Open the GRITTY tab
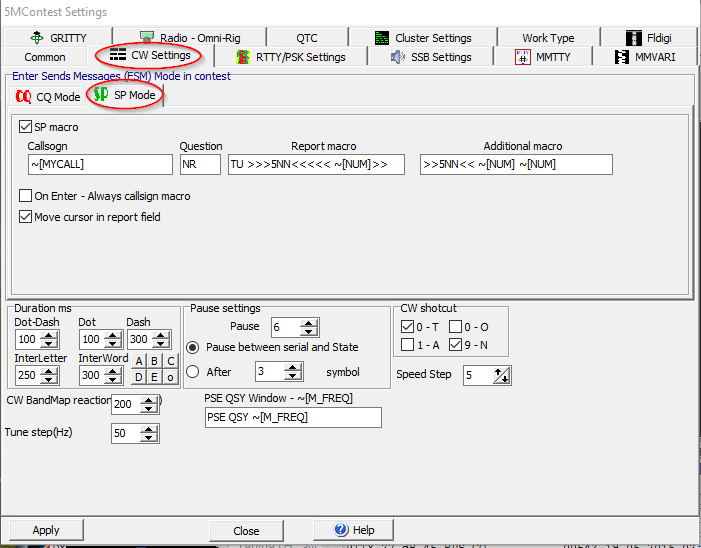Viewport: 701px width, 548px height. pos(59,38)
